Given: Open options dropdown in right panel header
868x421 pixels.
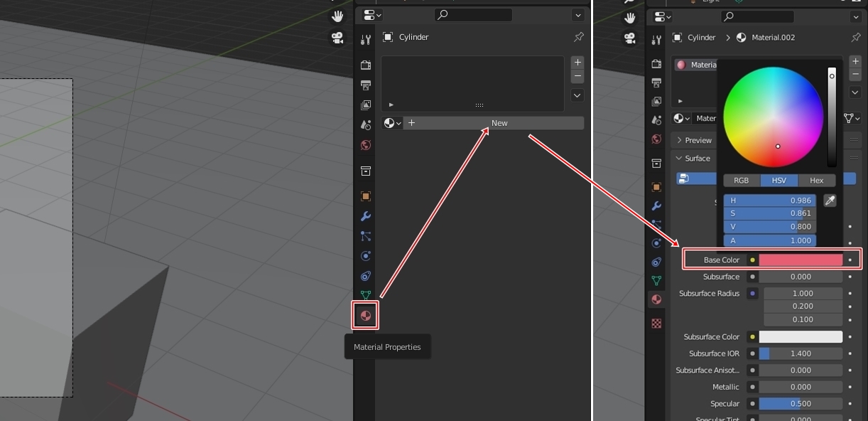Looking at the screenshot, I should (x=855, y=16).
